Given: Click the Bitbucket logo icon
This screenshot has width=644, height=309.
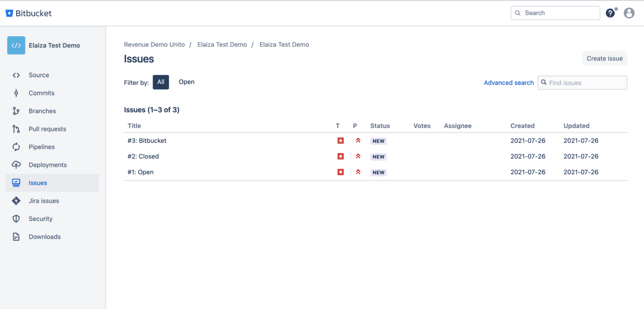Looking at the screenshot, I should coord(9,13).
